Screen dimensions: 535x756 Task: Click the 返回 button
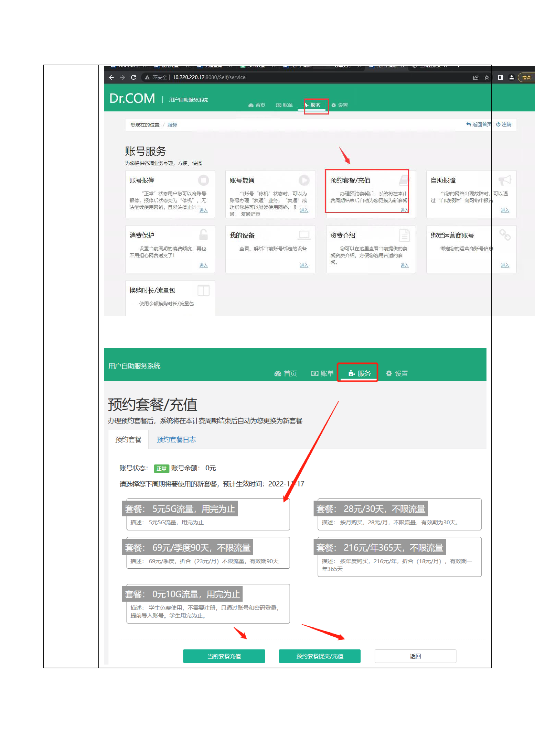pyautogui.click(x=415, y=656)
